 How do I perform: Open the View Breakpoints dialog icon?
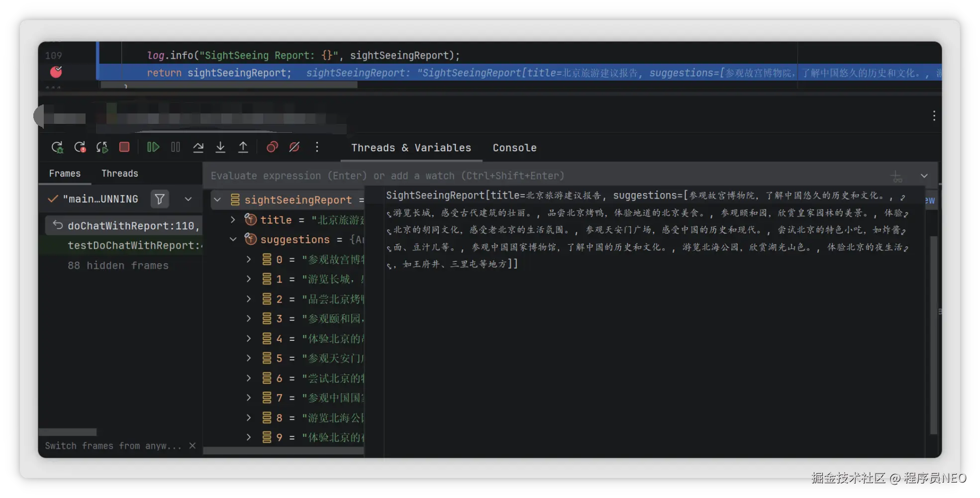(272, 147)
